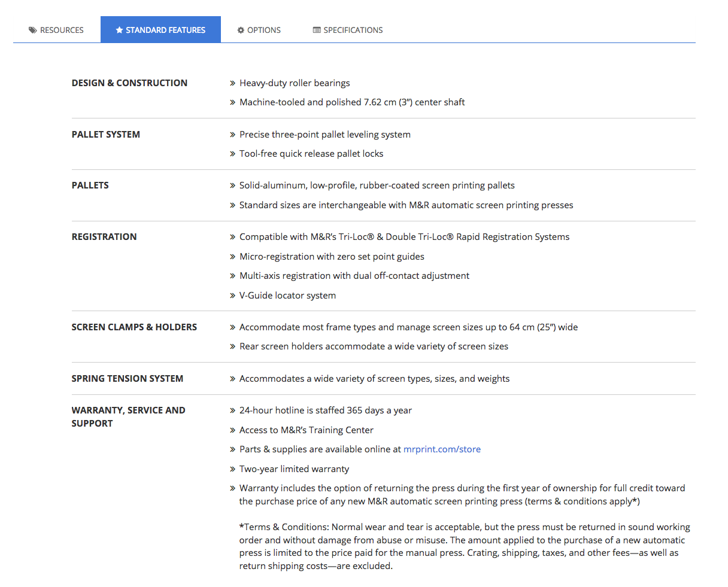Click the Registration heading
Image resolution: width=728 pixels, height=587 pixels.
coord(104,237)
